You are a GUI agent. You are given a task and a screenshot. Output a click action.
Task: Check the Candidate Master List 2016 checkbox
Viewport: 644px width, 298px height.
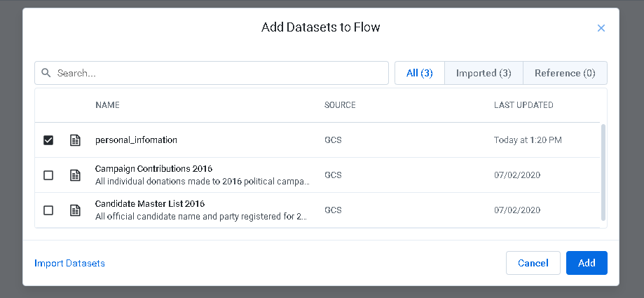tap(48, 210)
